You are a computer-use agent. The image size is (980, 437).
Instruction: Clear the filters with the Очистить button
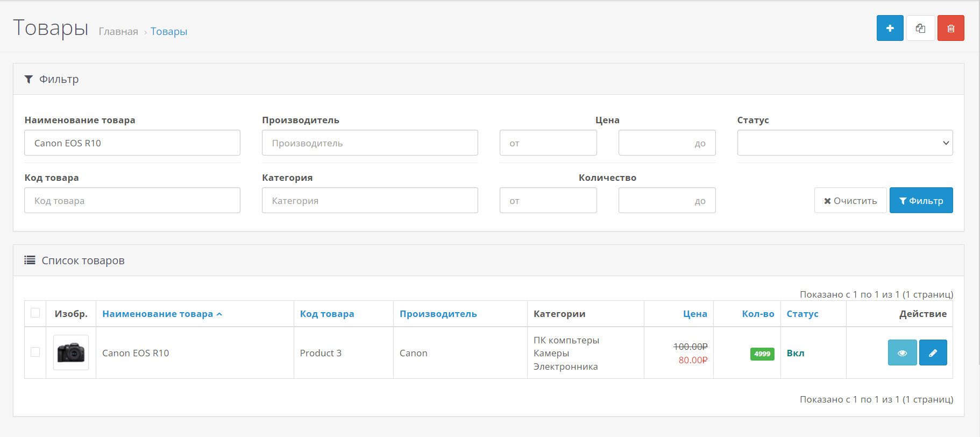(850, 201)
